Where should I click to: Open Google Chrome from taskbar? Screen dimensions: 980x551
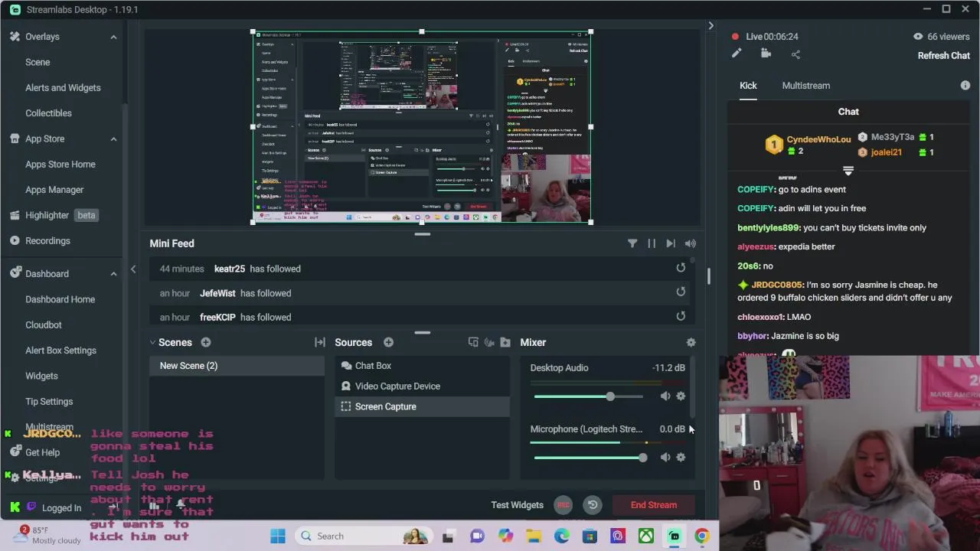click(x=702, y=536)
